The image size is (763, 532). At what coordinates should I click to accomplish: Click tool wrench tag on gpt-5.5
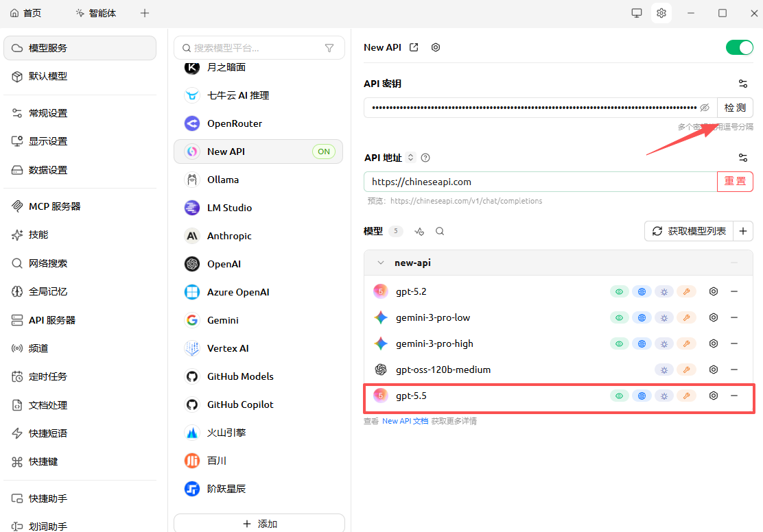pyautogui.click(x=687, y=396)
